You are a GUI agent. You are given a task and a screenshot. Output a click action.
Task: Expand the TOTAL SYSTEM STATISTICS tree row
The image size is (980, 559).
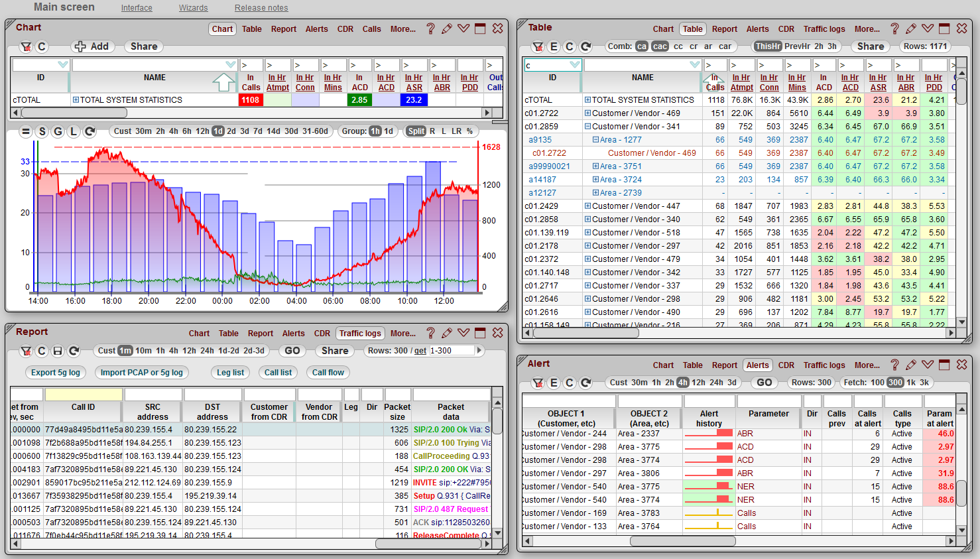click(x=77, y=99)
